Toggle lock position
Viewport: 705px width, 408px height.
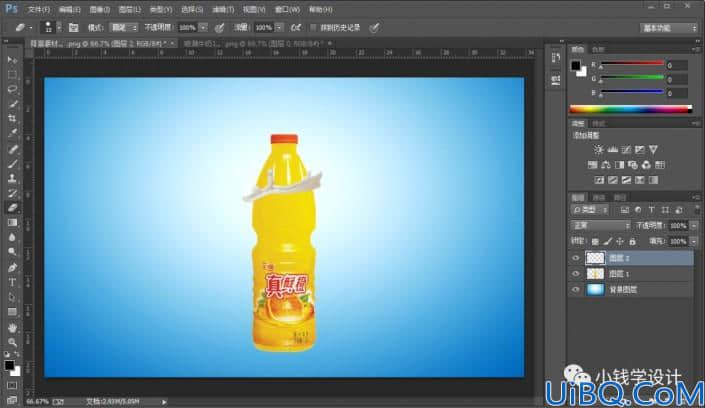(x=620, y=242)
